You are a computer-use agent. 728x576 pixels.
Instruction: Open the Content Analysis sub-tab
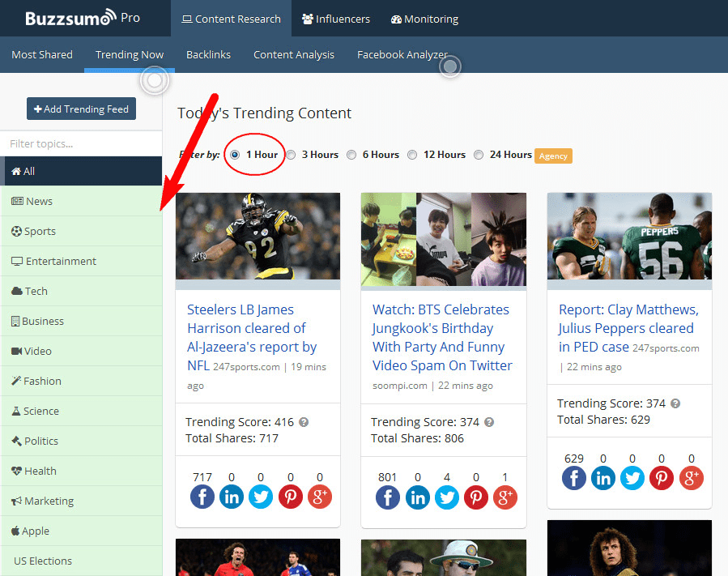click(294, 55)
